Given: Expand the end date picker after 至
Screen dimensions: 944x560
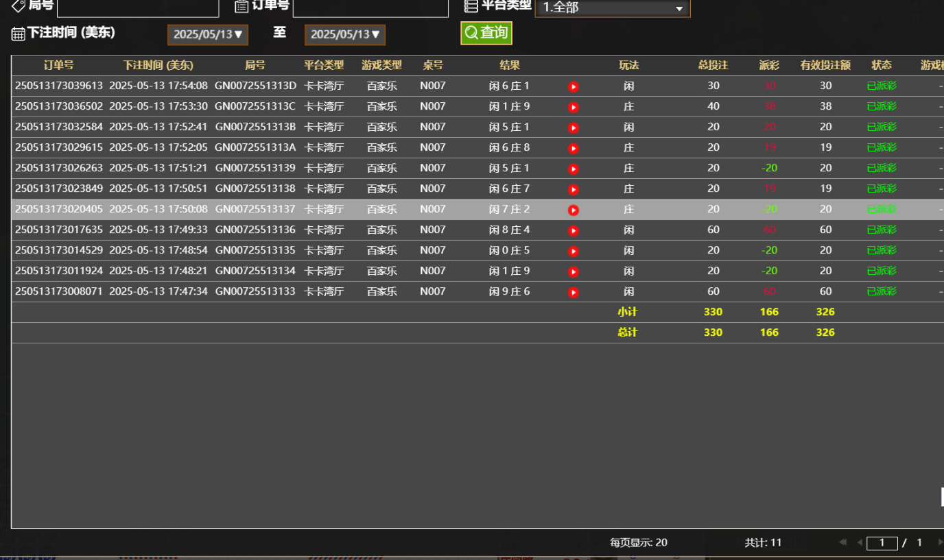Looking at the screenshot, I should 345,34.
